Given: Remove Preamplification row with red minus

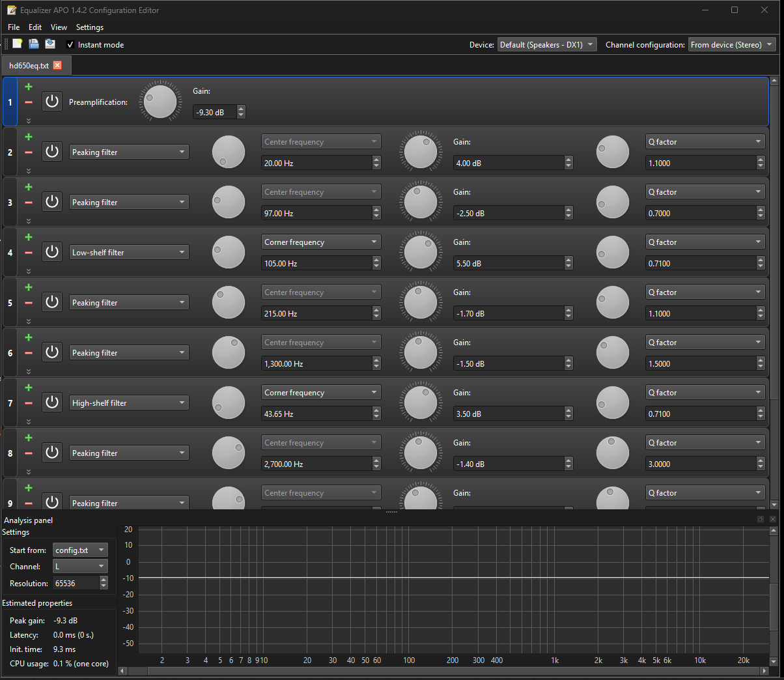Looking at the screenshot, I should click(x=29, y=102).
